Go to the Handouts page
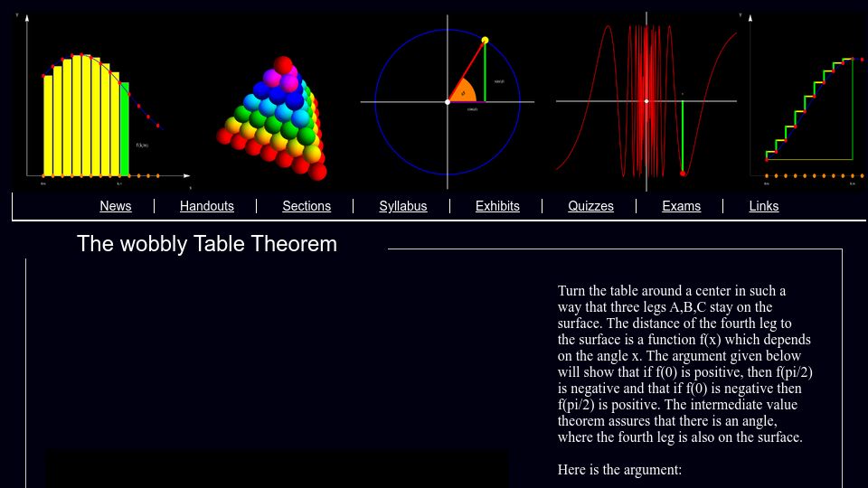Image resolution: width=868 pixels, height=488 pixels. [206, 206]
